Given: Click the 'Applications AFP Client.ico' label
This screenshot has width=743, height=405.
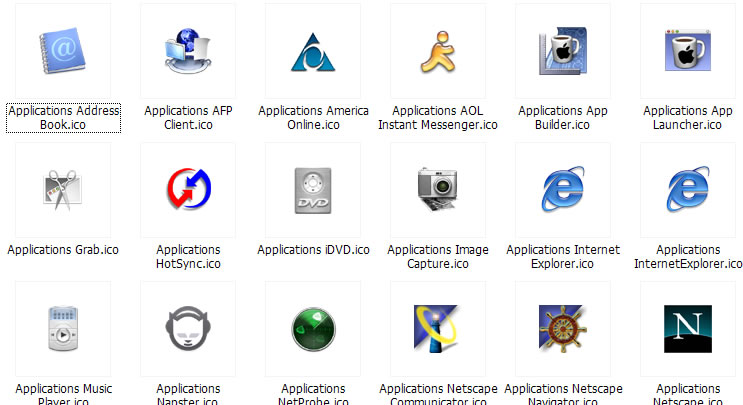Looking at the screenshot, I should coord(189,118).
